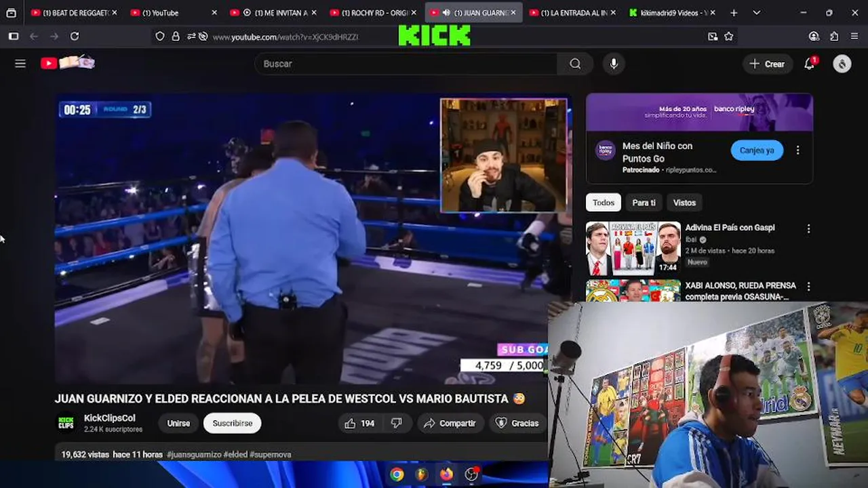The height and width of the screenshot is (488, 868).
Task: Switch to BEAT DE REGGAETON tab
Action: pos(73,13)
